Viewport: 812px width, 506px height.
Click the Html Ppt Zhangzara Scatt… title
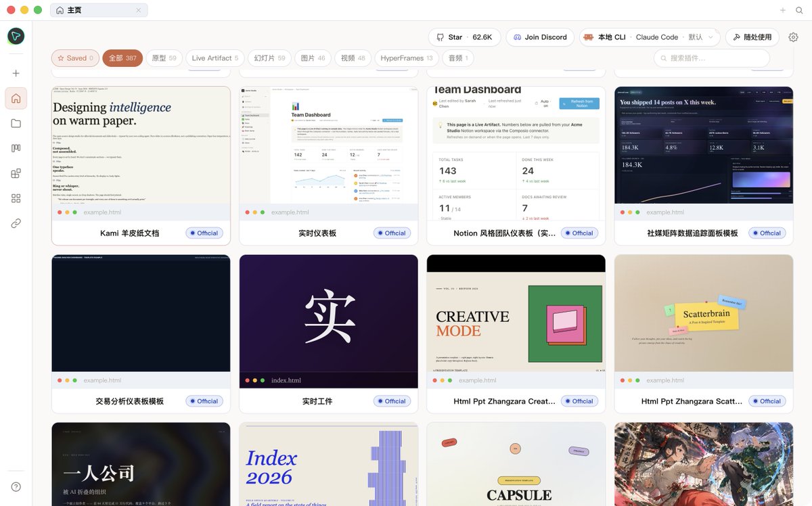pos(692,401)
